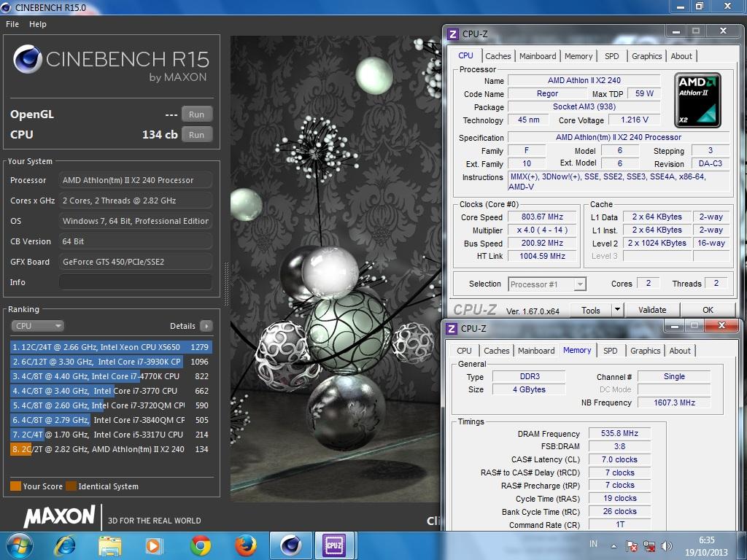Click the Cinebench sphere logo

coord(27,60)
